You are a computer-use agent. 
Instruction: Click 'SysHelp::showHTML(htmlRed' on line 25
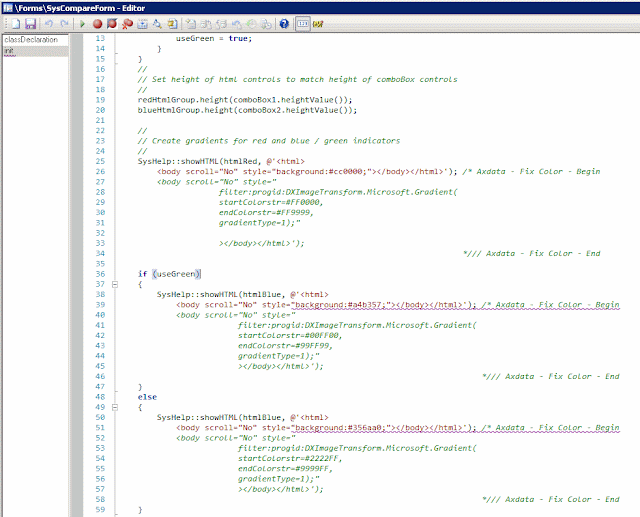coord(198,161)
